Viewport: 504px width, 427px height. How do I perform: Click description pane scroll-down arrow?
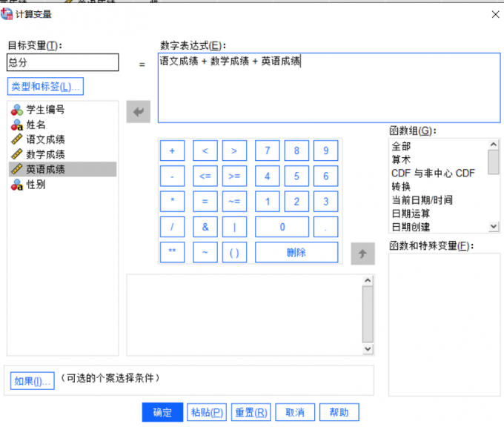pyautogui.click(x=368, y=349)
